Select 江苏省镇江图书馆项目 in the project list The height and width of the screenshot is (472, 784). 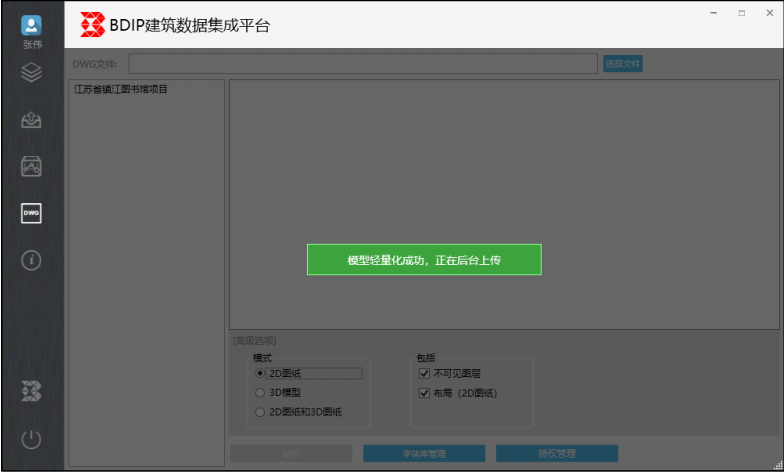click(120, 89)
